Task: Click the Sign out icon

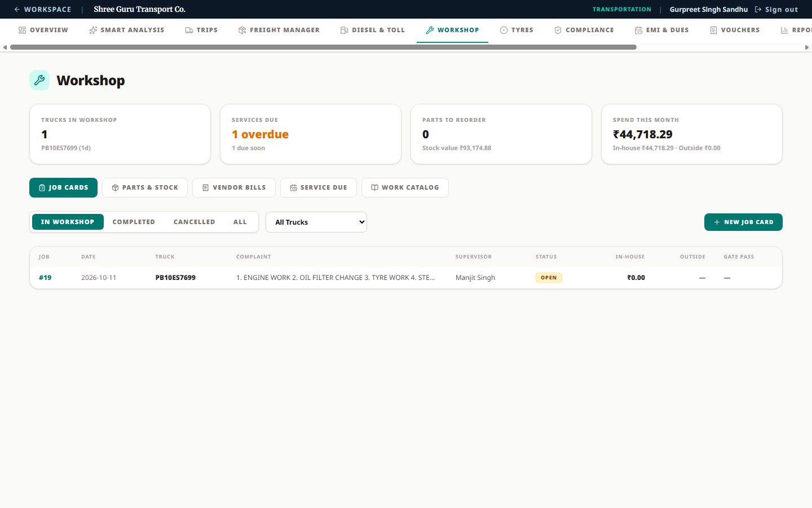Action: click(x=758, y=9)
